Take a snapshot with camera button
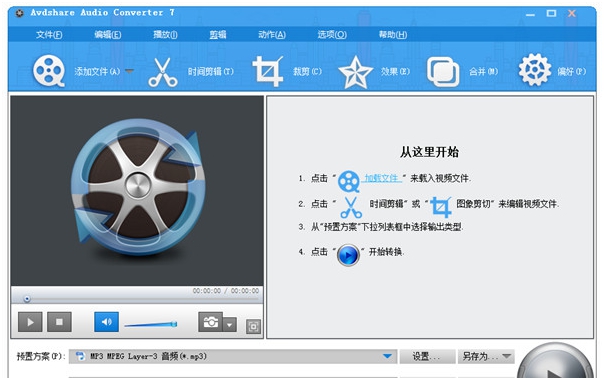 pos(211,322)
